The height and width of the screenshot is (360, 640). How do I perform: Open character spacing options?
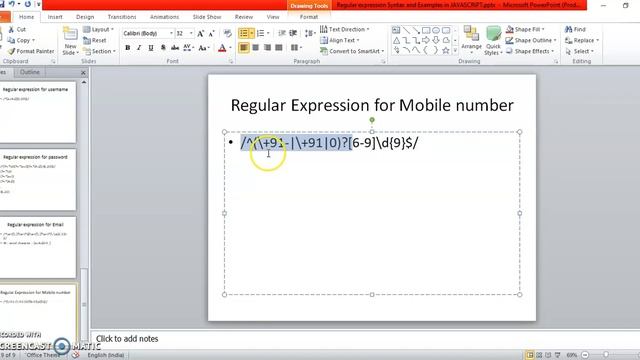[x=188, y=48]
